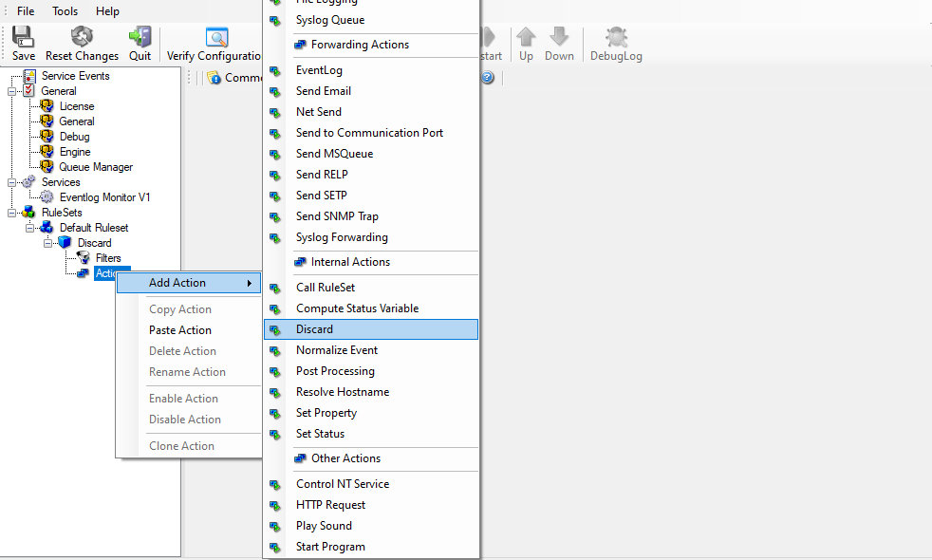Image resolution: width=932 pixels, height=560 pixels.
Task: Select Paste Action in context menu
Action: [180, 330]
